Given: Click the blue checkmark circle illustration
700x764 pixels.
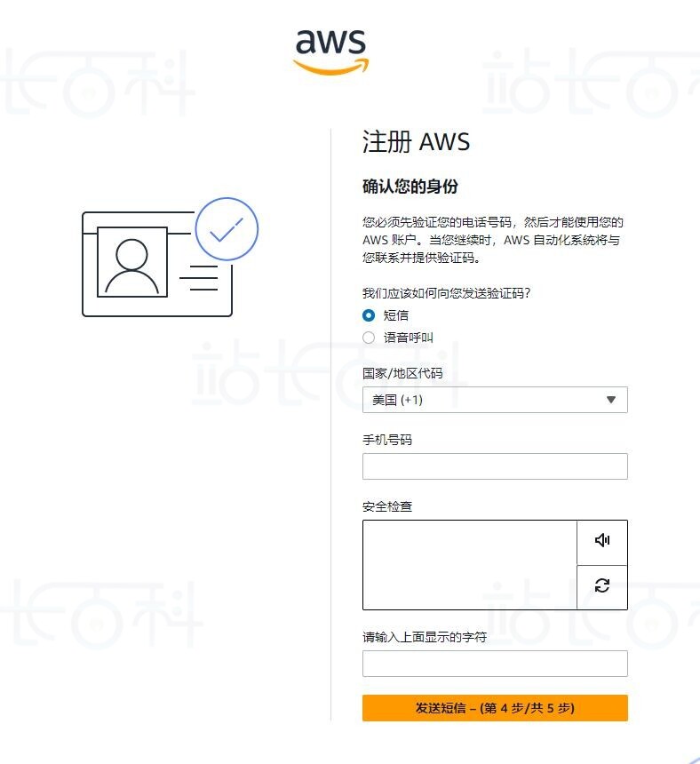Looking at the screenshot, I should [227, 228].
